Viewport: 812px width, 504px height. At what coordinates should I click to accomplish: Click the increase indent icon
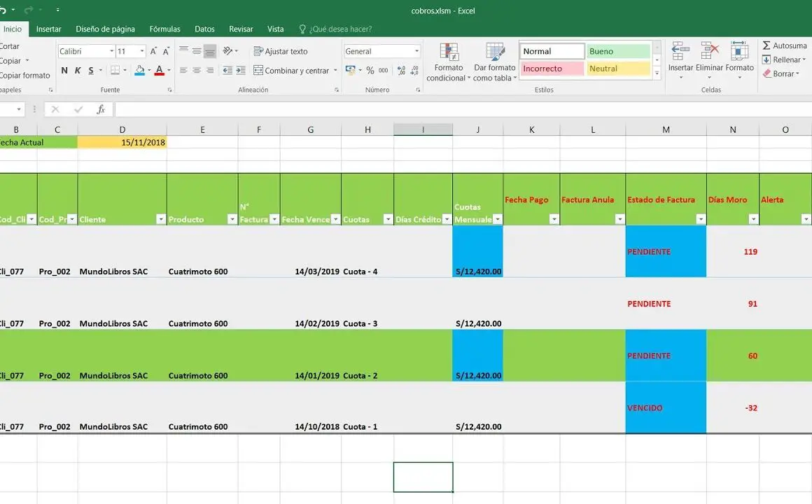pos(240,71)
